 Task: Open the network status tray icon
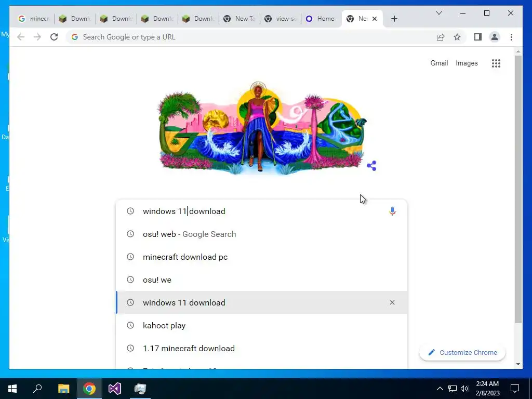[x=453, y=389]
